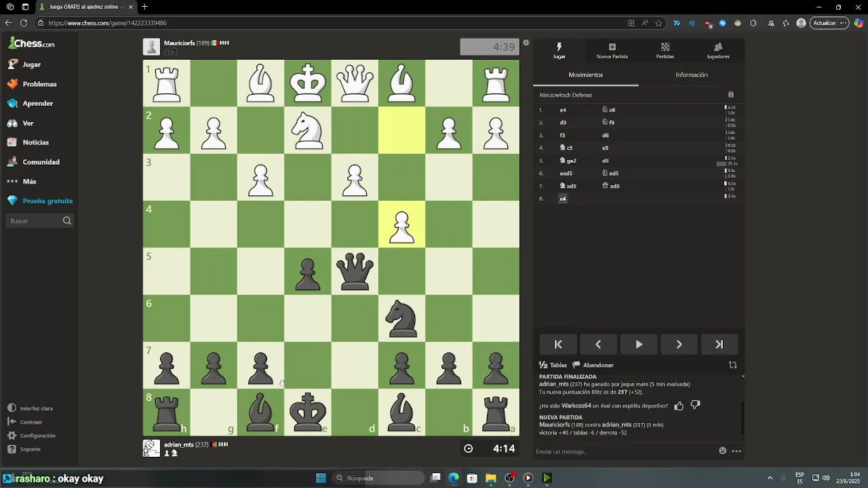This screenshot has width=868, height=488.
Task: Click the black queen on the board
Action: 355,271
